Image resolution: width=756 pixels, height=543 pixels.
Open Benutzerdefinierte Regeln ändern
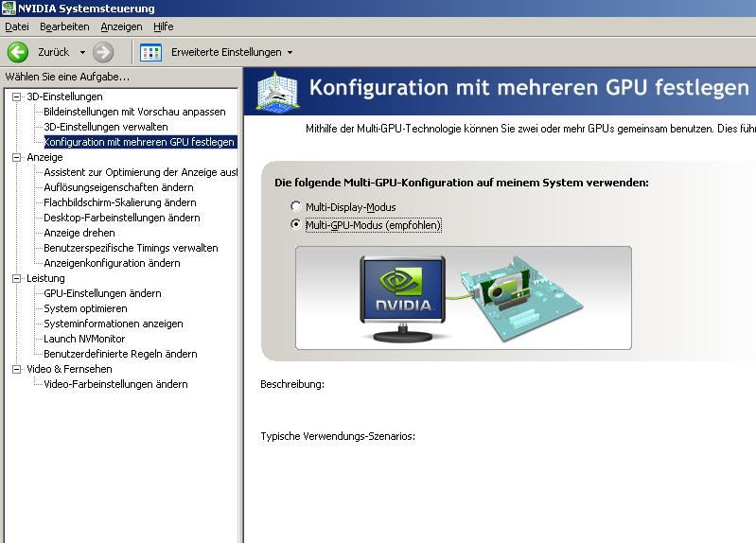[120, 354]
